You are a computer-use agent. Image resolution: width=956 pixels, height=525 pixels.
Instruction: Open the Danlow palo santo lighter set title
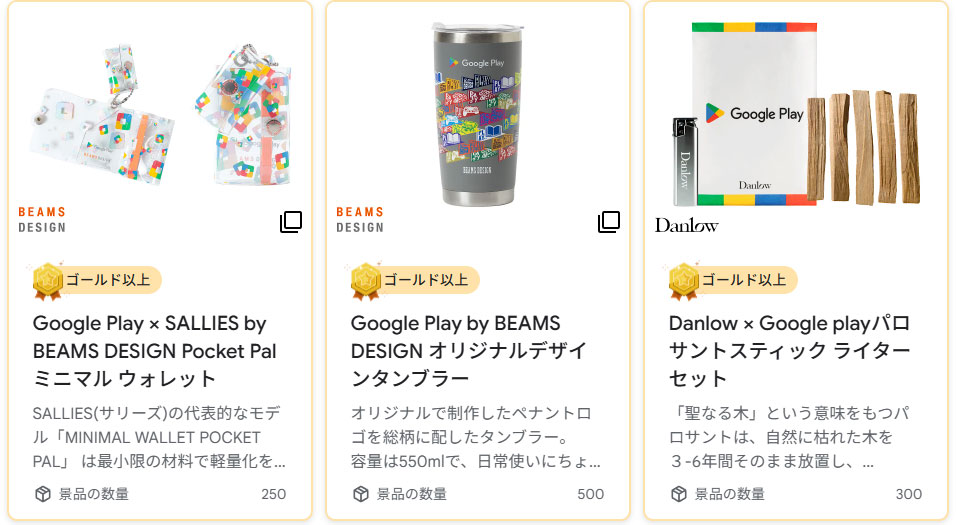790,351
